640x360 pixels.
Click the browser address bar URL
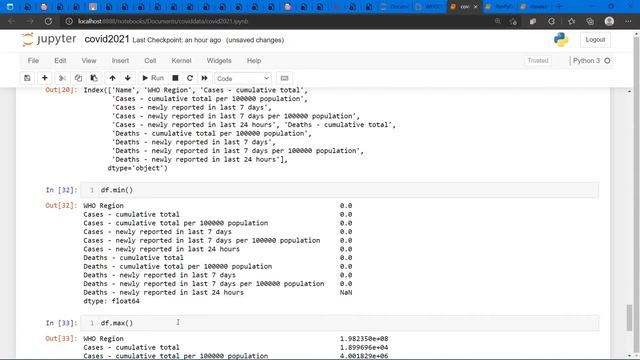[163, 21]
